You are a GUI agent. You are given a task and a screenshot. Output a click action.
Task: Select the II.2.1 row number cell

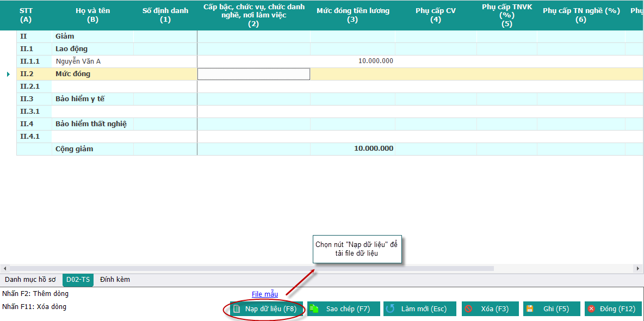coord(34,87)
